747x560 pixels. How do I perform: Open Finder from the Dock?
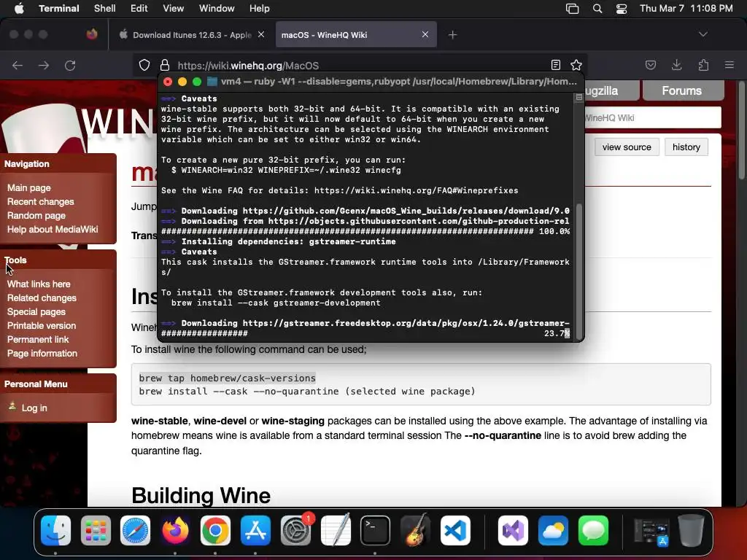pyautogui.click(x=55, y=531)
